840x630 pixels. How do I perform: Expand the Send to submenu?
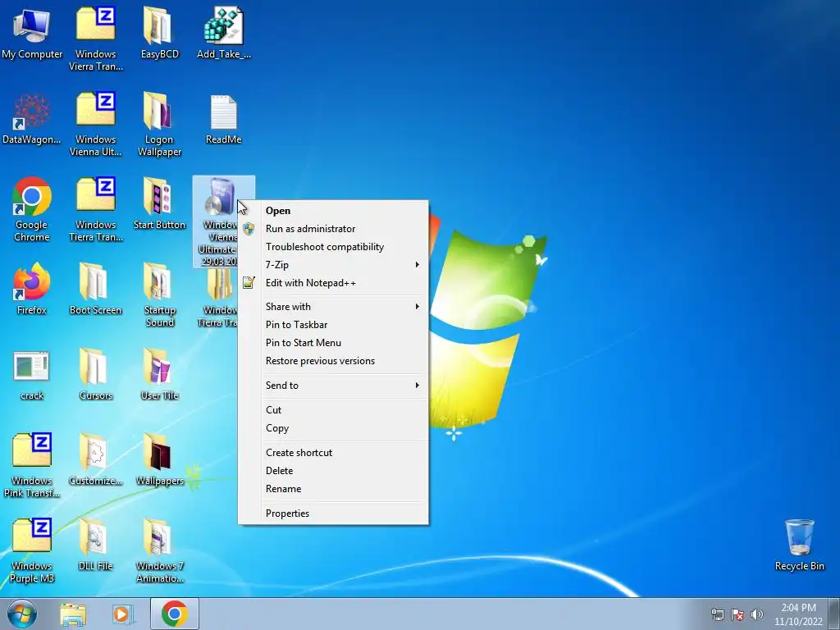click(333, 386)
